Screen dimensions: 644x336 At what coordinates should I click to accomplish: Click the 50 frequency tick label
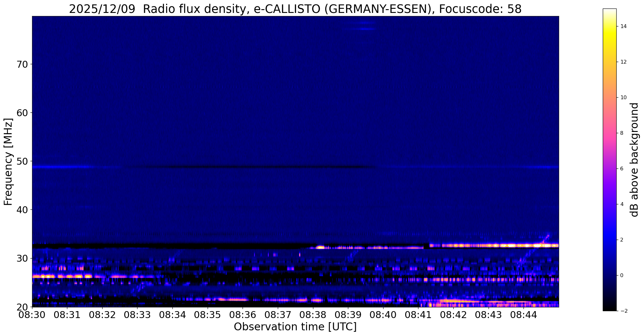22,161
